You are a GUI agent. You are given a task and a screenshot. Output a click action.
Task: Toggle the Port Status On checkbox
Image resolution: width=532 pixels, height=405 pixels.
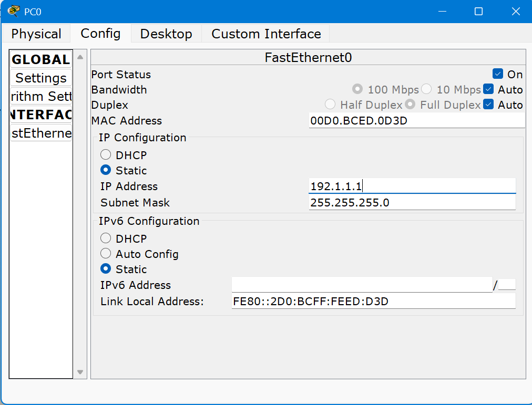click(x=498, y=74)
